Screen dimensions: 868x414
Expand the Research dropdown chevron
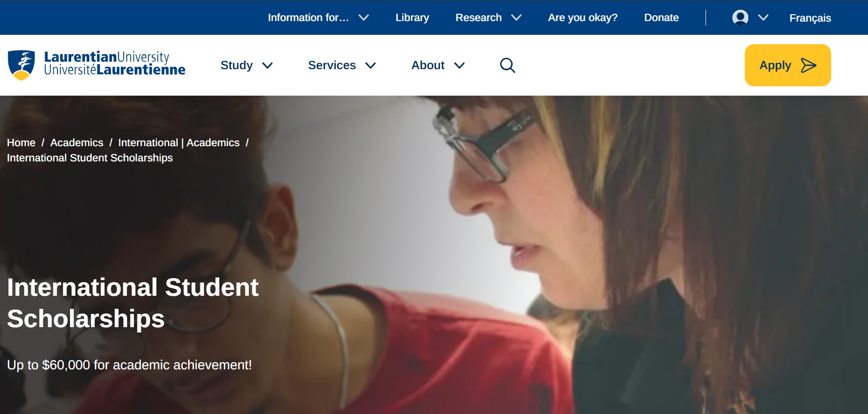tap(516, 18)
